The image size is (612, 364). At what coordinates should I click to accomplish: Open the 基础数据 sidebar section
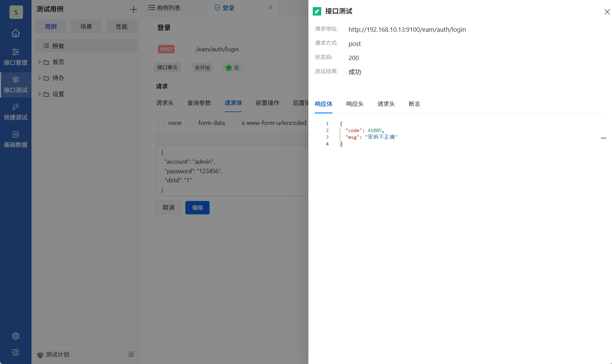[x=16, y=139]
